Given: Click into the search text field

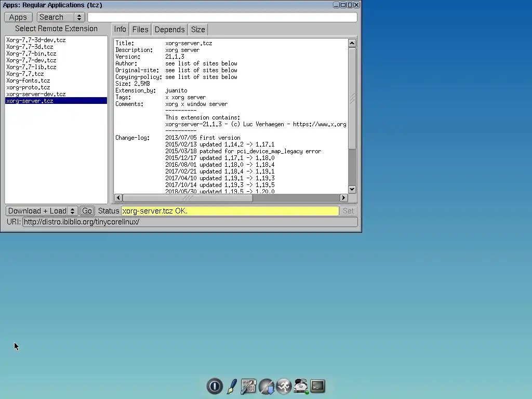Looking at the screenshot, I should pos(222,17).
